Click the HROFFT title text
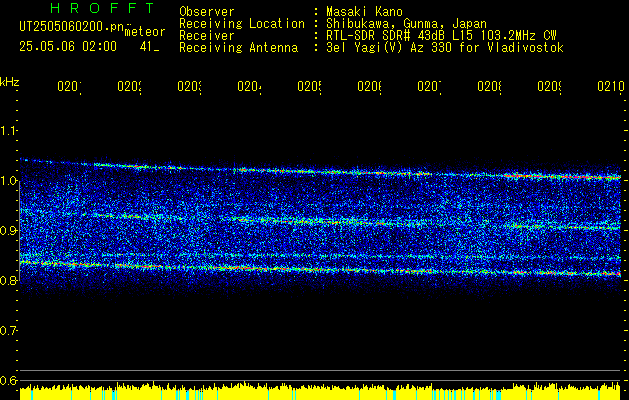 point(103,8)
